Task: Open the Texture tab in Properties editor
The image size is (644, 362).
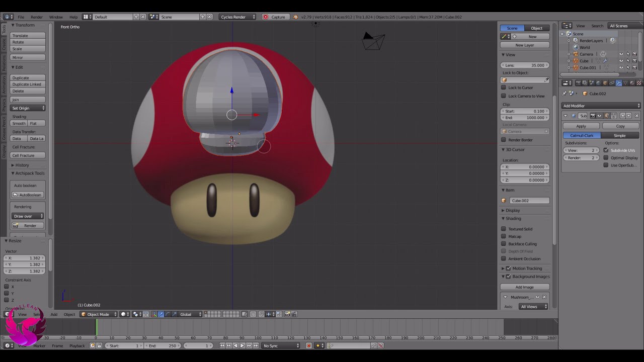Action: (639, 83)
